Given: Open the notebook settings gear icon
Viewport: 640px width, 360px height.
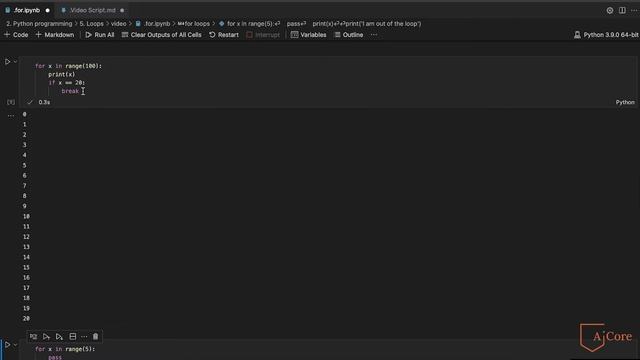Looking at the screenshot, I should point(610,11).
